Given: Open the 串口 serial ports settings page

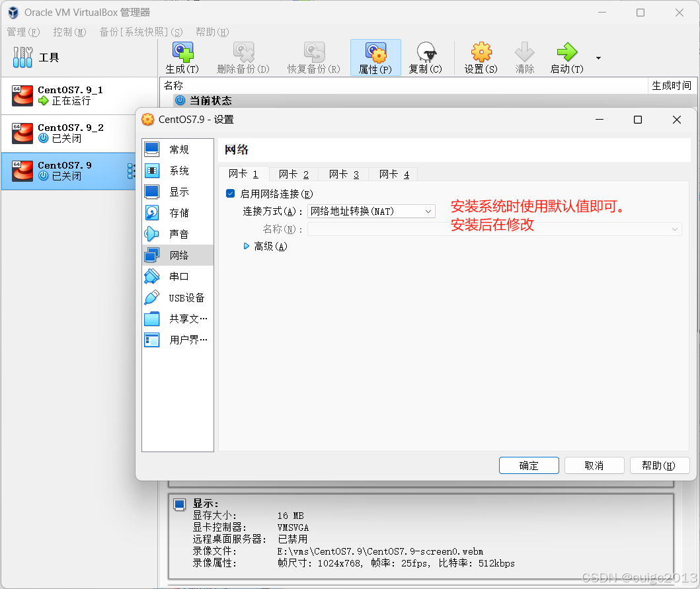Looking at the screenshot, I should 178,276.
